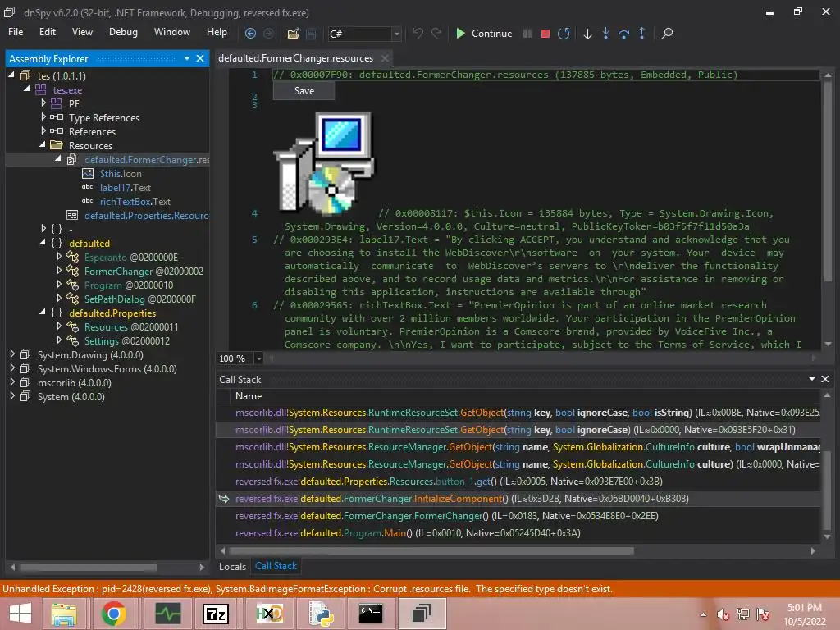Image resolution: width=840 pixels, height=630 pixels.
Task: Switch to the Locals tab
Action: [x=232, y=566]
